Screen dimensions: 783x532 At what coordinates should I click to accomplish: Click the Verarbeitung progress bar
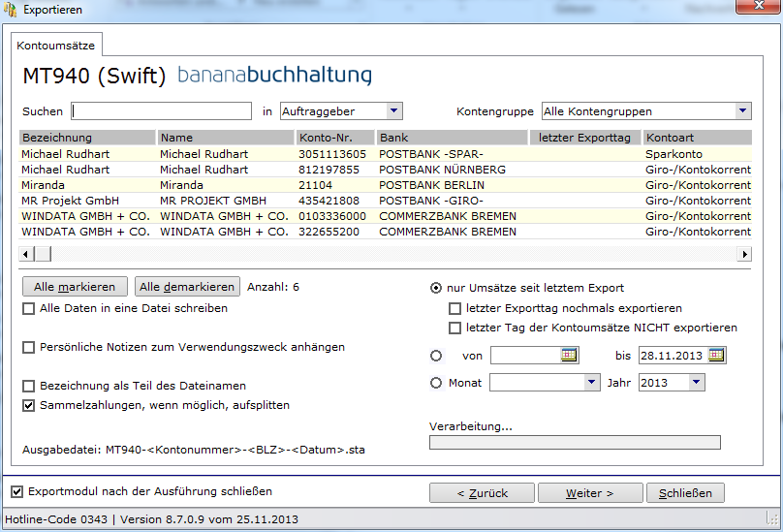[575, 443]
